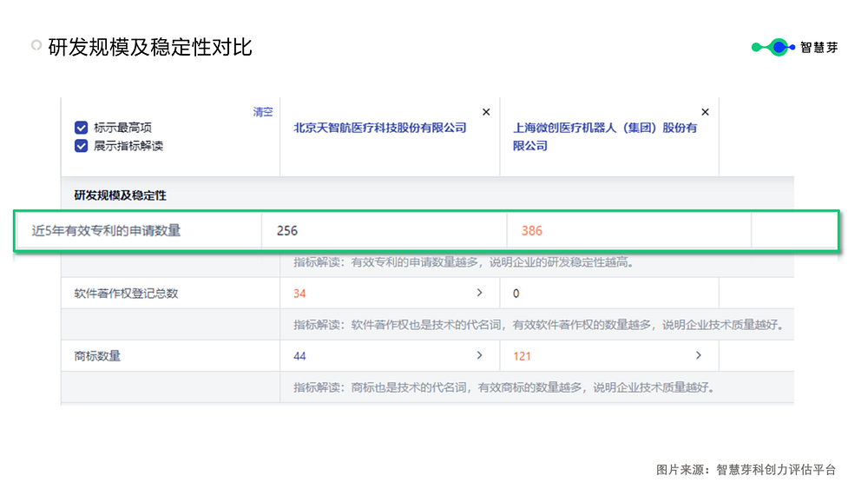Screen dimensions: 868x489
Task: Select the 商标数量 row label
Action: pos(97,356)
